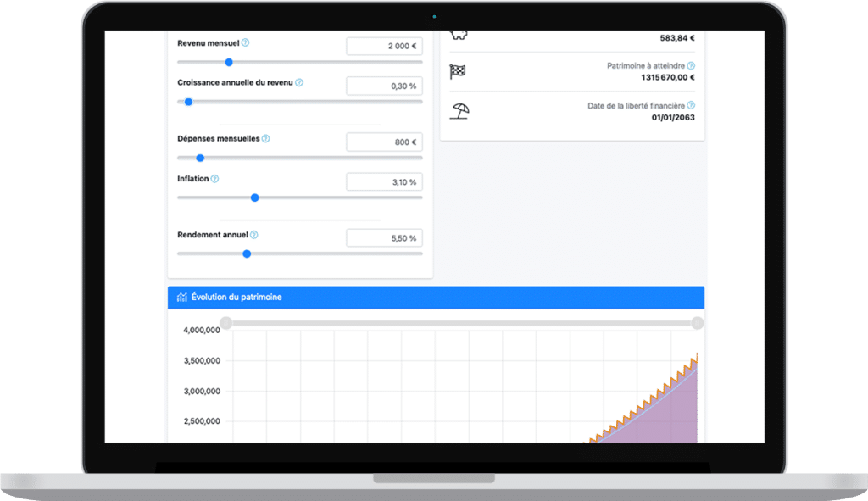
Task: Click the 3,500,000 axis label
Action: pos(202,360)
